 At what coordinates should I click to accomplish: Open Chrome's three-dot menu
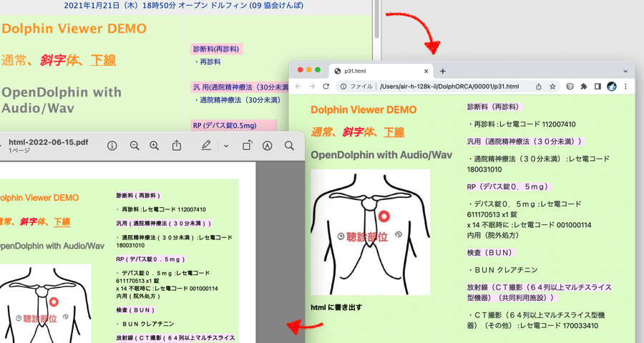point(625,86)
